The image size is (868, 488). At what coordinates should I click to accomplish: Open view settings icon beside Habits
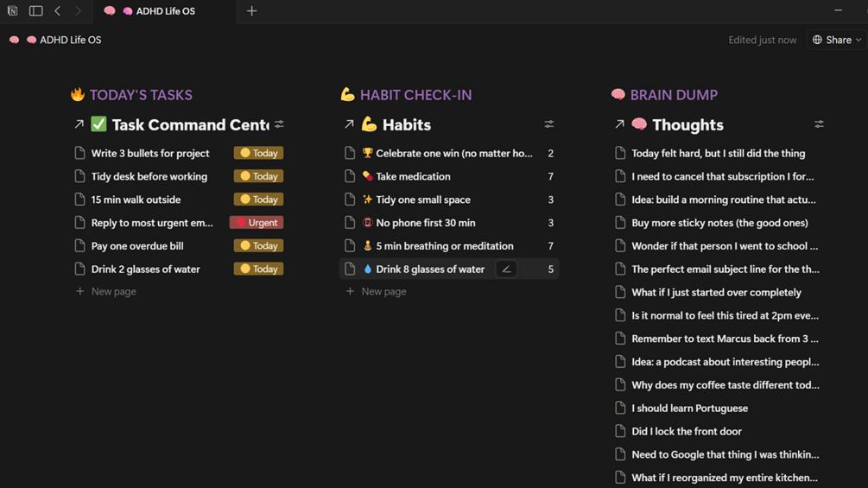tap(549, 124)
